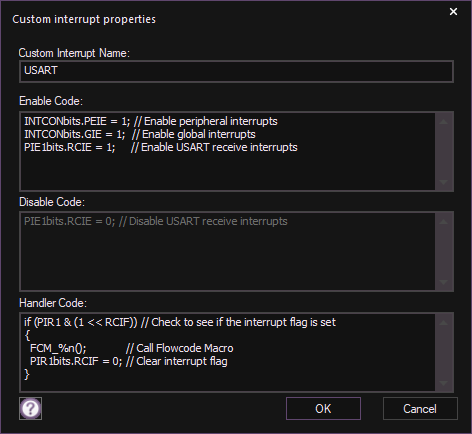This screenshot has height=434, width=472.
Task: Click the Disable Code label
Action: pyautogui.click(x=52, y=202)
